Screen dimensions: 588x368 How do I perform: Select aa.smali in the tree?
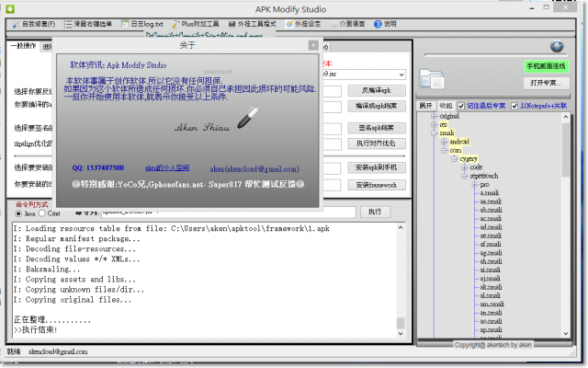pyautogui.click(x=491, y=201)
